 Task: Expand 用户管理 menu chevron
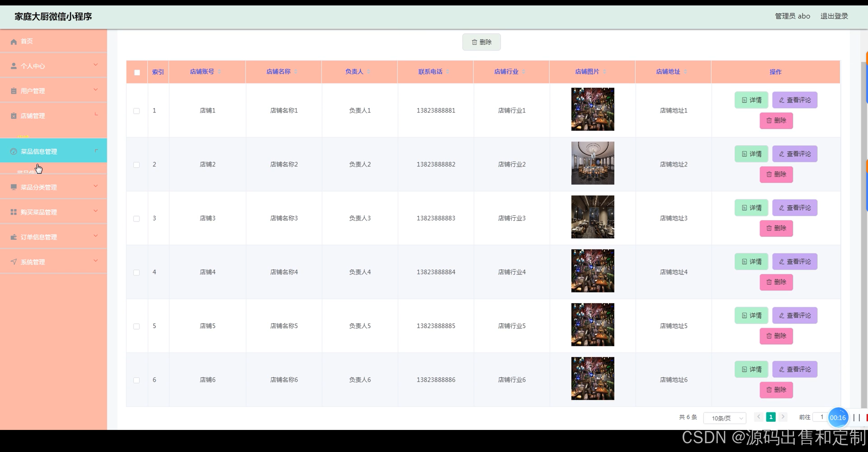(96, 90)
